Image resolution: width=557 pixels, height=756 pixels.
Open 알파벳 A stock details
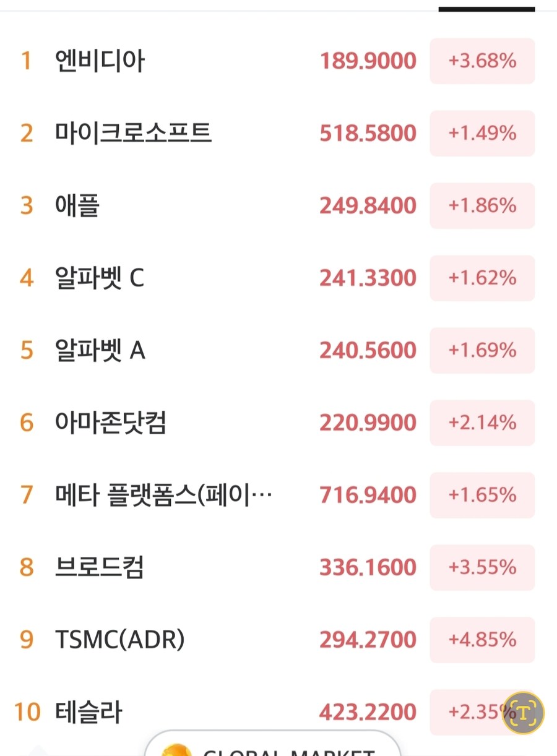100,351
